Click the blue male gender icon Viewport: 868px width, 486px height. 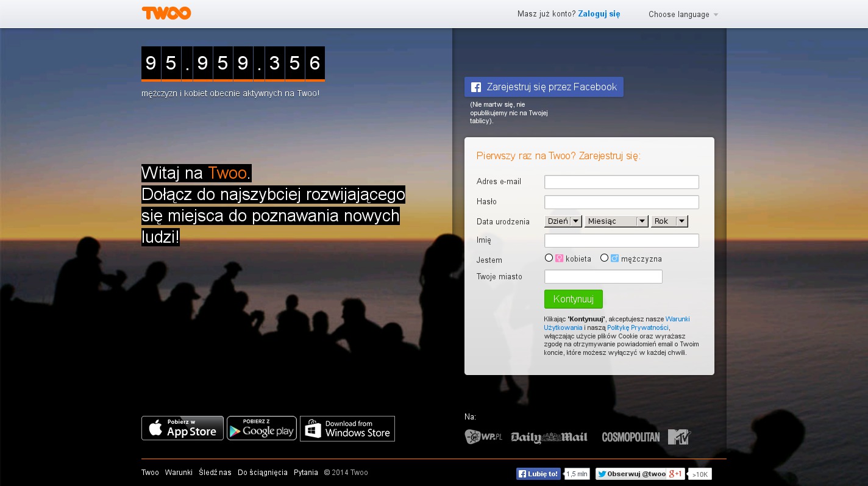point(614,259)
